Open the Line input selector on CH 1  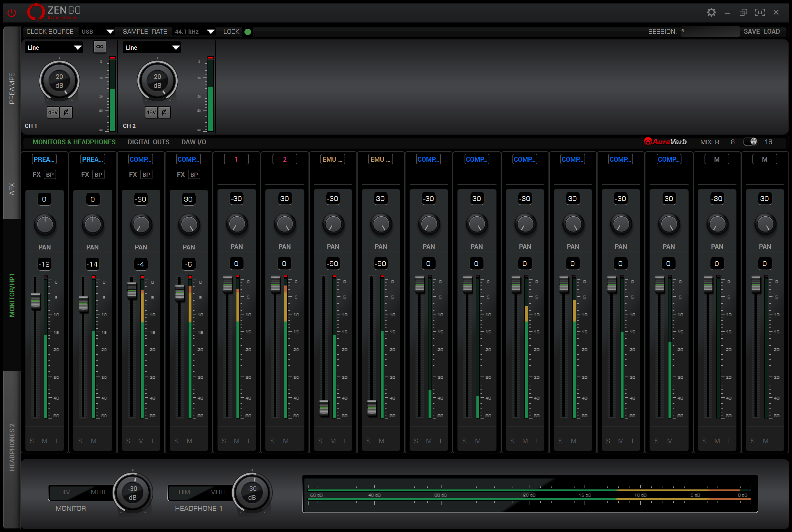click(53, 47)
